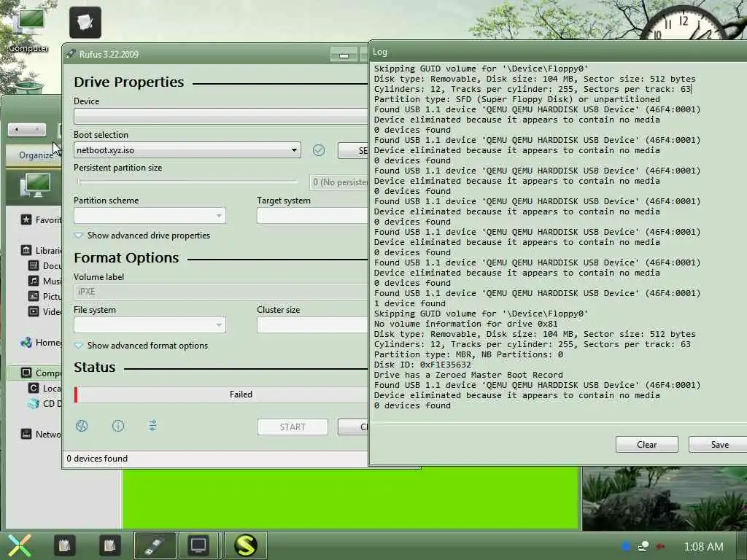This screenshot has height=560, width=747.
Task: Expand Show advanced format options
Action: click(141, 345)
